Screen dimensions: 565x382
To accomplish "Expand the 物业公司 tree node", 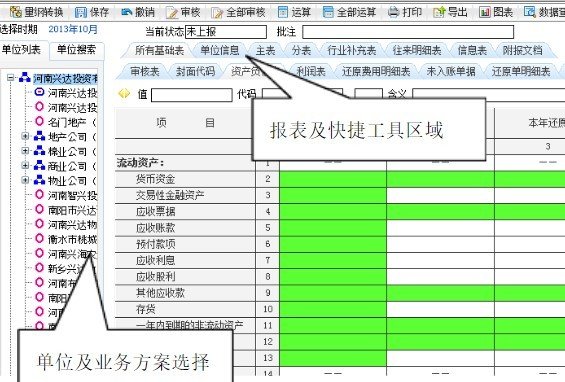I will (x=25, y=180).
